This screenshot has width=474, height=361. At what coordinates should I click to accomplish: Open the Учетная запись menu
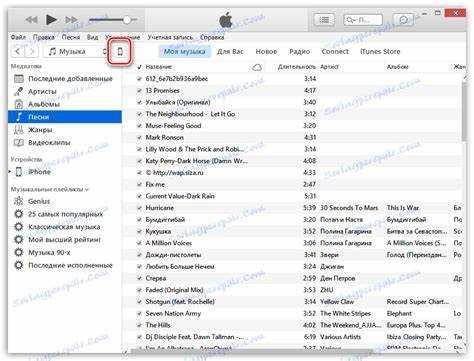(x=170, y=37)
